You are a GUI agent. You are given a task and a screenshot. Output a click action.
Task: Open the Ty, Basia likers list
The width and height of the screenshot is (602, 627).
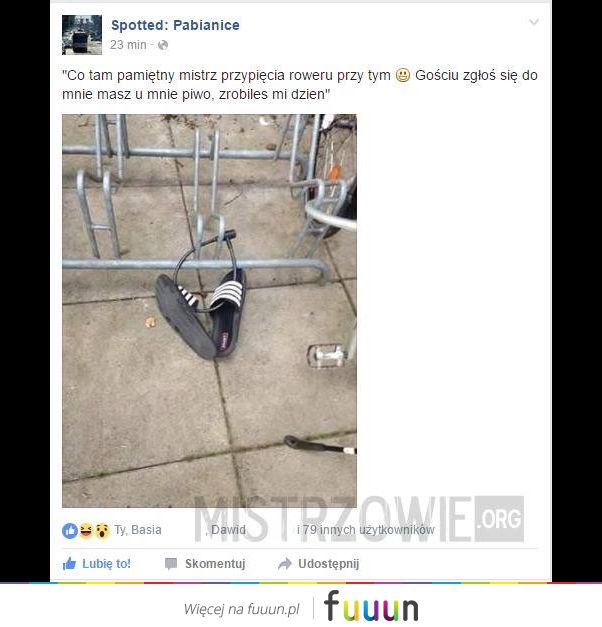(x=138, y=530)
